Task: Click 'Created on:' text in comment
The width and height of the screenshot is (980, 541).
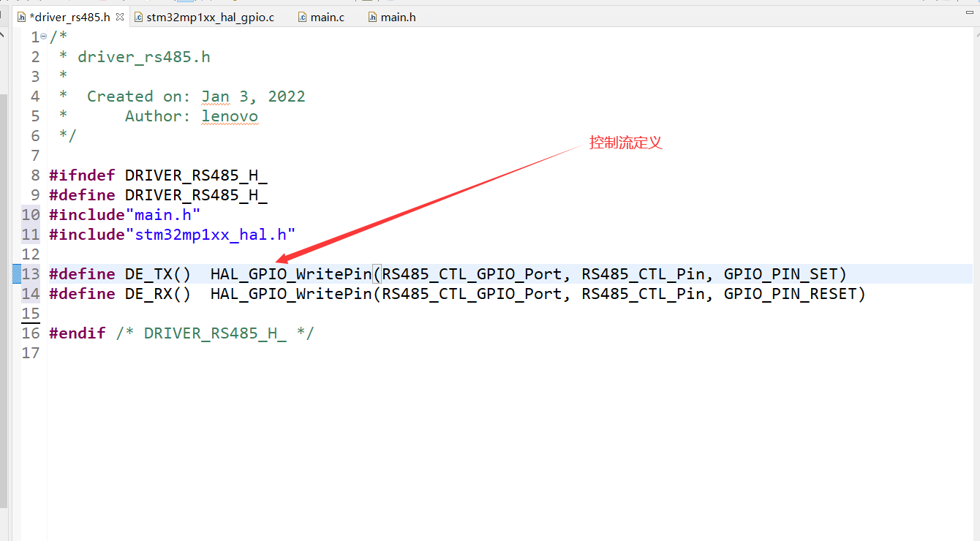Action: click(139, 96)
